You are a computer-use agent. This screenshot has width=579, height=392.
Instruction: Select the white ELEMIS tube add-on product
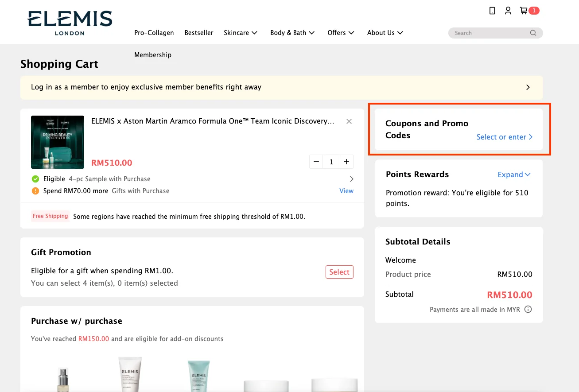(x=130, y=374)
